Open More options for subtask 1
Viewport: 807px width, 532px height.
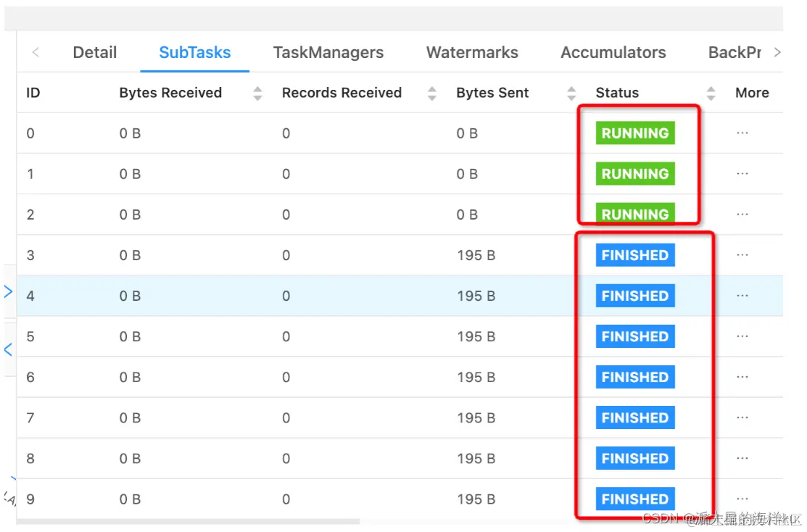pyautogui.click(x=742, y=174)
